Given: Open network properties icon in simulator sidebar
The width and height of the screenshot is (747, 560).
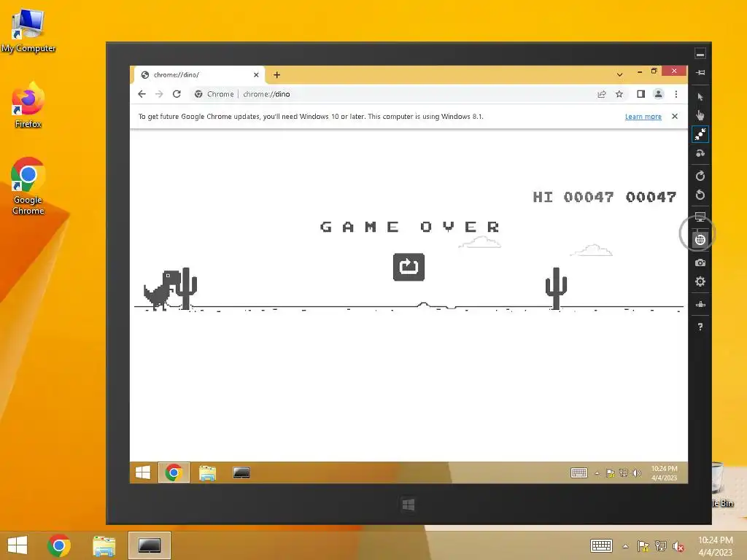Looking at the screenshot, I should coord(700,304).
